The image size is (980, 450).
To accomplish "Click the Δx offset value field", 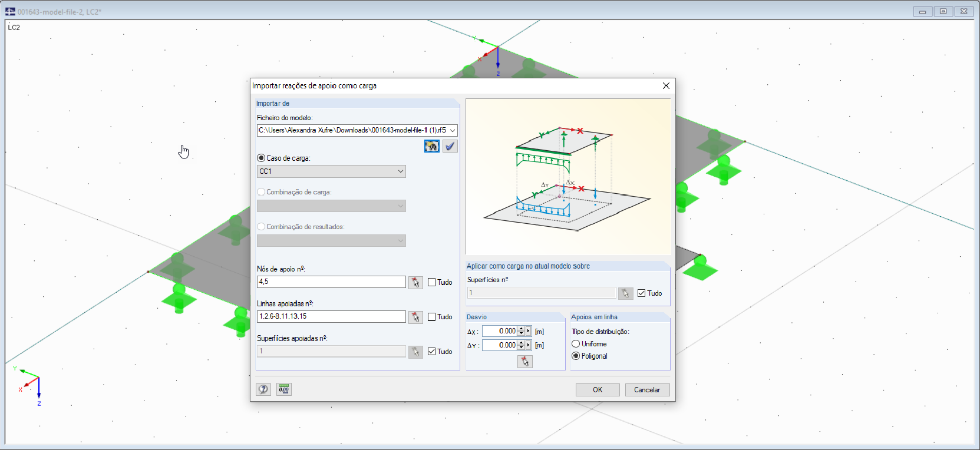I will tap(500, 331).
